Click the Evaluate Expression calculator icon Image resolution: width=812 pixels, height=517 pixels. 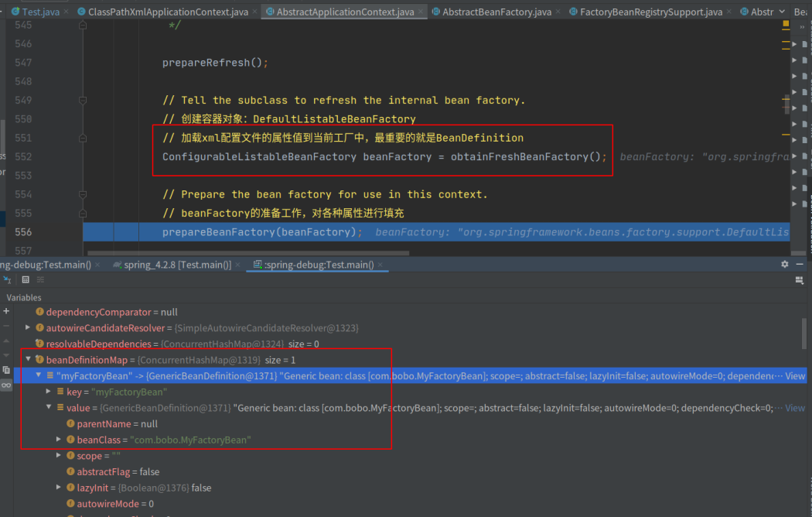point(26,280)
